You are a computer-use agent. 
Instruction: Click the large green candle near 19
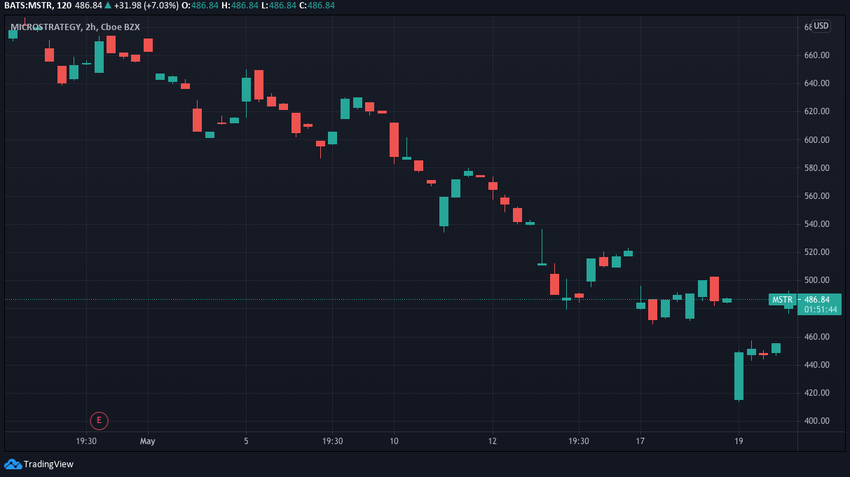pyautogui.click(x=738, y=376)
